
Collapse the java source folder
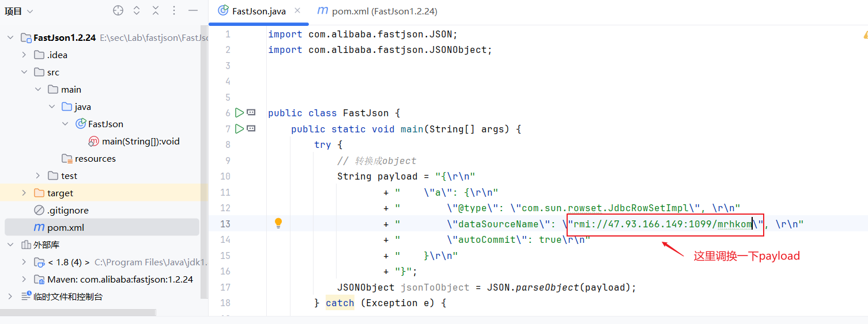pyautogui.click(x=51, y=106)
